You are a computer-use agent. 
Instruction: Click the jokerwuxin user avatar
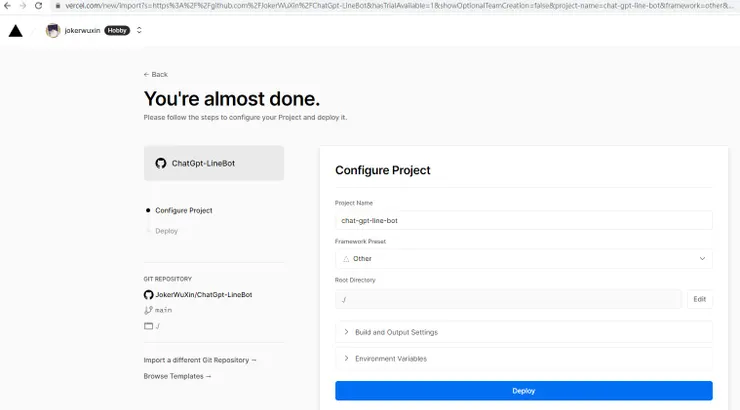click(52, 30)
